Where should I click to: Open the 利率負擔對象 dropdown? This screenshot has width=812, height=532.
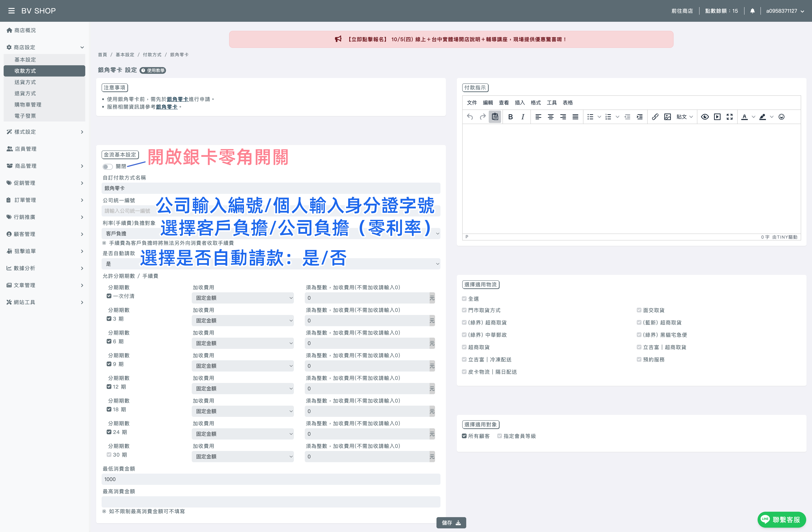tap(271, 234)
